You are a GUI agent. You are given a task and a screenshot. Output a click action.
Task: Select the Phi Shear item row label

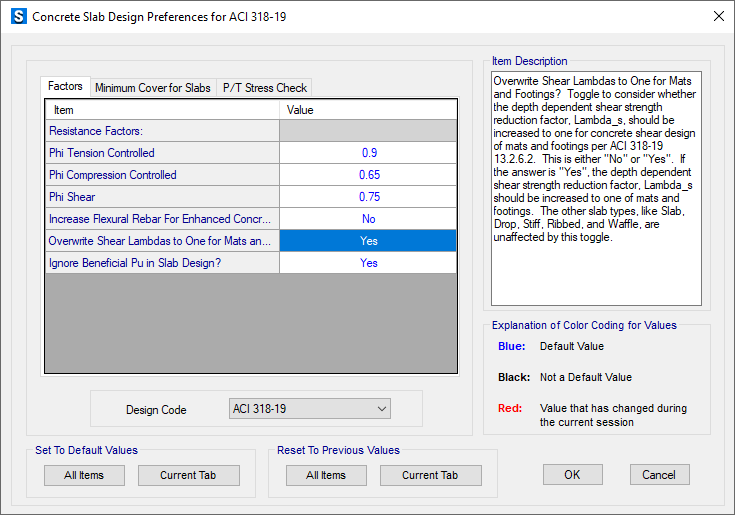[x=162, y=197]
